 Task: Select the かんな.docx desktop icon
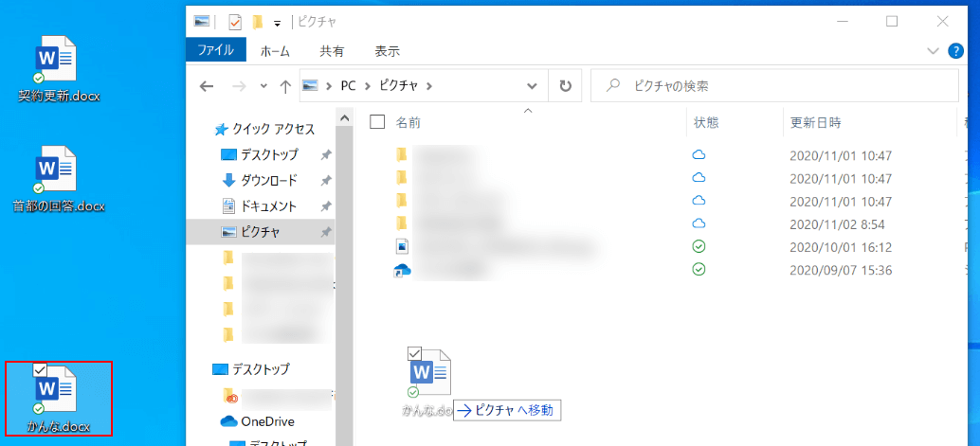[59, 398]
